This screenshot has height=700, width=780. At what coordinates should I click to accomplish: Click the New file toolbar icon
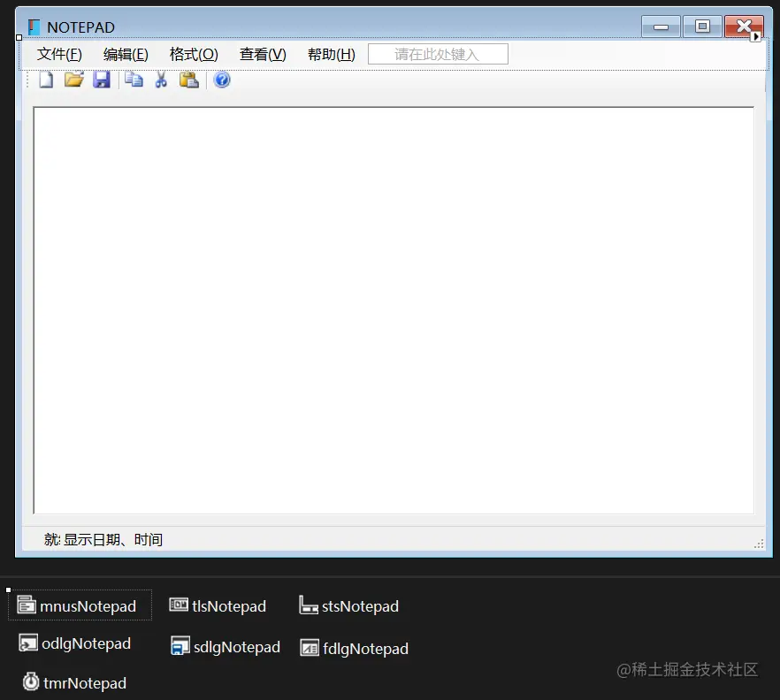tap(46, 80)
